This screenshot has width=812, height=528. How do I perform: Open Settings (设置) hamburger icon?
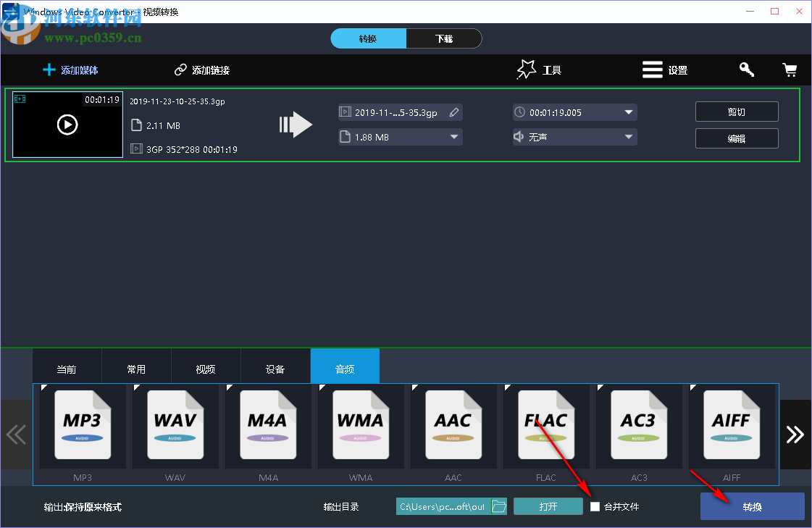(x=652, y=70)
